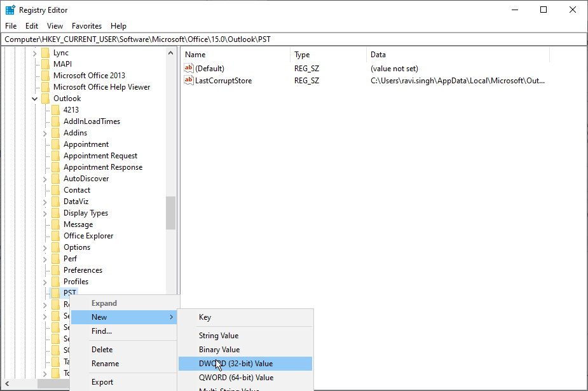The image size is (588, 391).
Task: Click the tree pane scroll left arrow
Action: (7, 383)
